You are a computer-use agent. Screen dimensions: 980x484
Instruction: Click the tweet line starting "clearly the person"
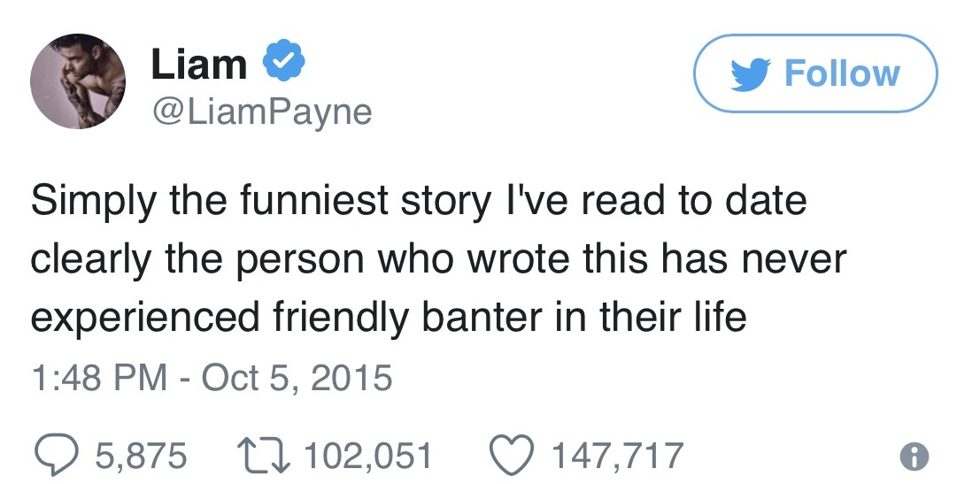439,258
